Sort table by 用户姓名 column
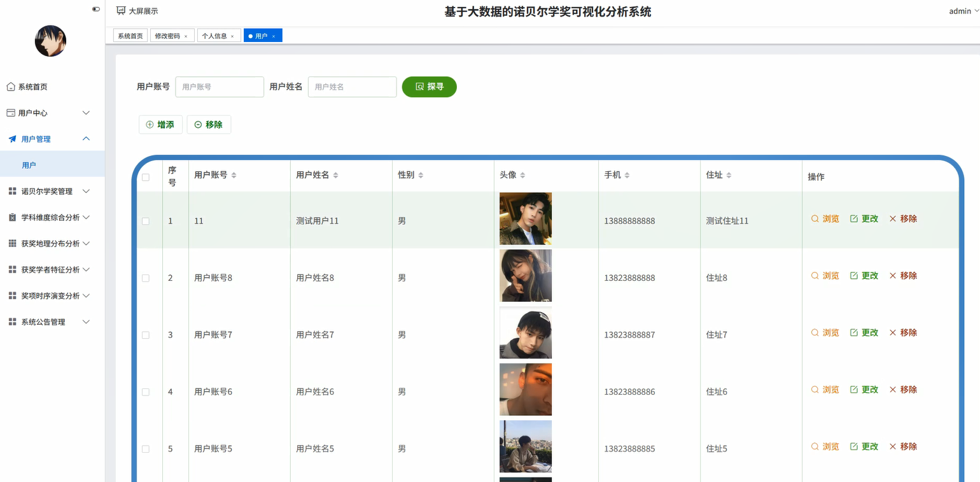 pos(335,175)
